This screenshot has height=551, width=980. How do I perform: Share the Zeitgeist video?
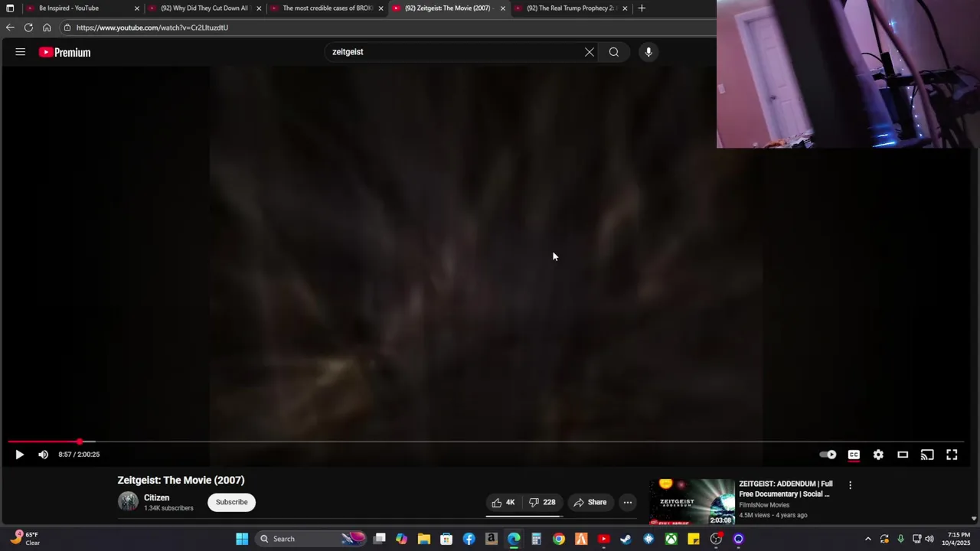590,502
